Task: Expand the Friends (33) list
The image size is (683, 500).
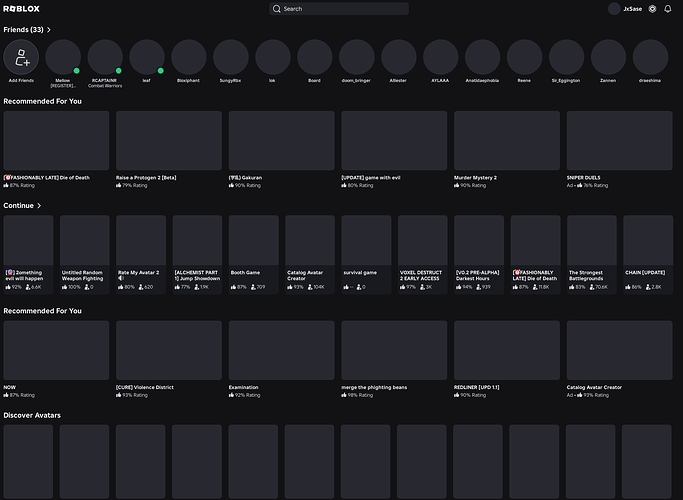Action: (x=27, y=30)
